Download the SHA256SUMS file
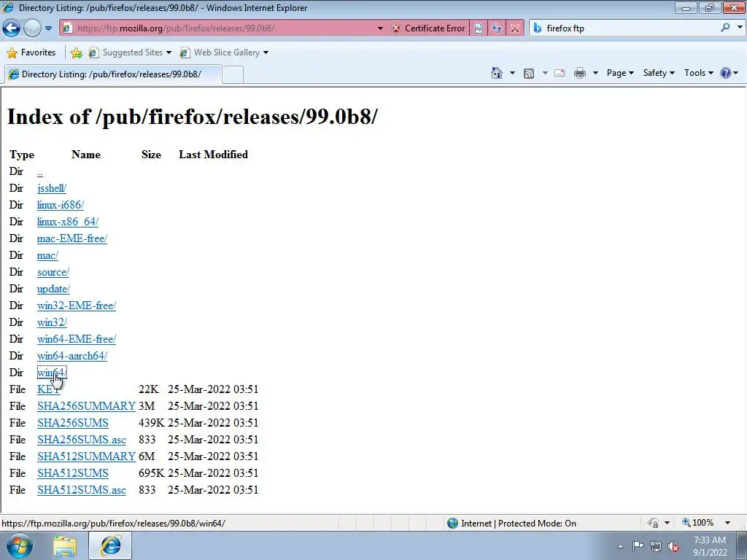The height and width of the screenshot is (560, 747). click(72, 423)
